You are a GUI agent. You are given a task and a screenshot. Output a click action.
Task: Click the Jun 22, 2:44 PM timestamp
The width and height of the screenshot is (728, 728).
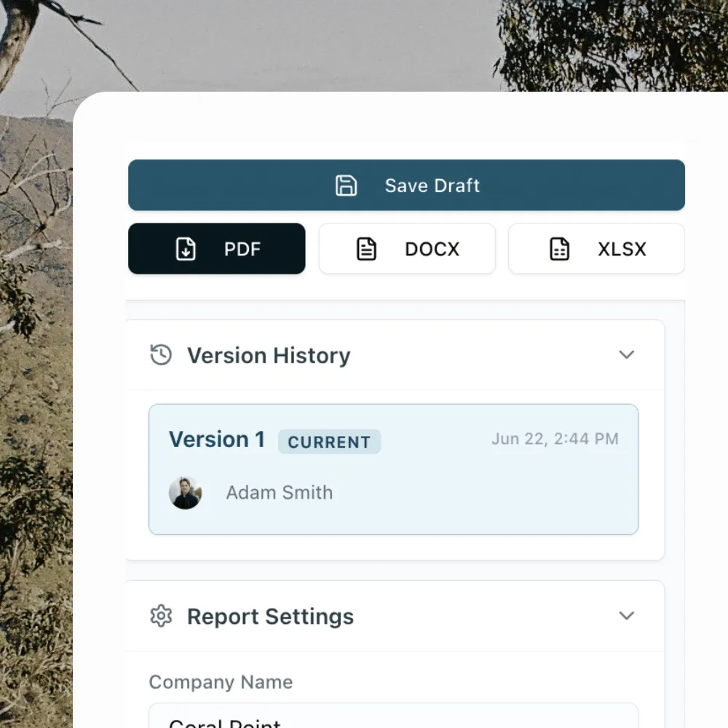pyautogui.click(x=555, y=439)
